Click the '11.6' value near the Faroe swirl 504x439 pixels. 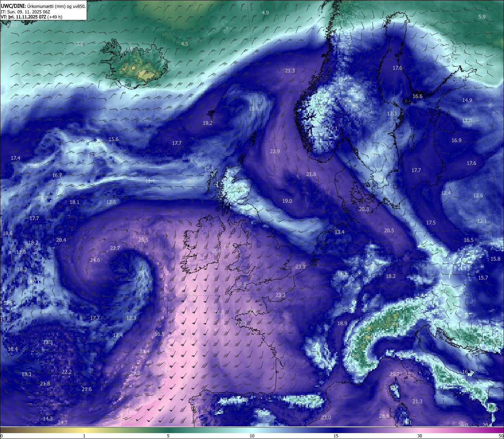[x=254, y=108]
